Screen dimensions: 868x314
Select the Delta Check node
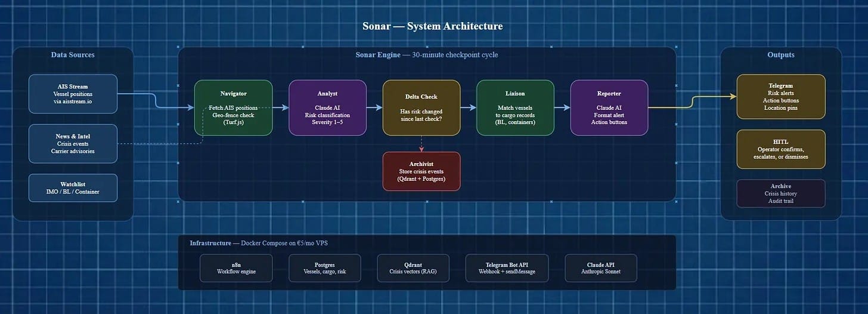pyautogui.click(x=421, y=107)
